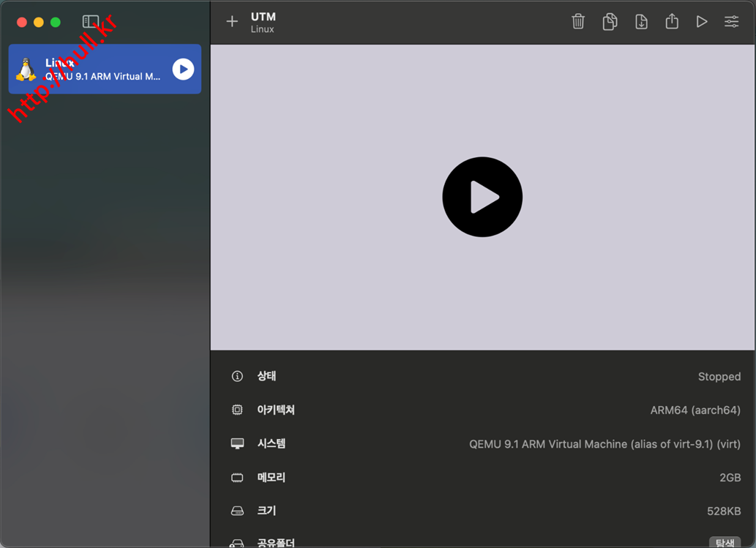The height and width of the screenshot is (548, 756).
Task: Click the 528KB size value
Action: (724, 511)
